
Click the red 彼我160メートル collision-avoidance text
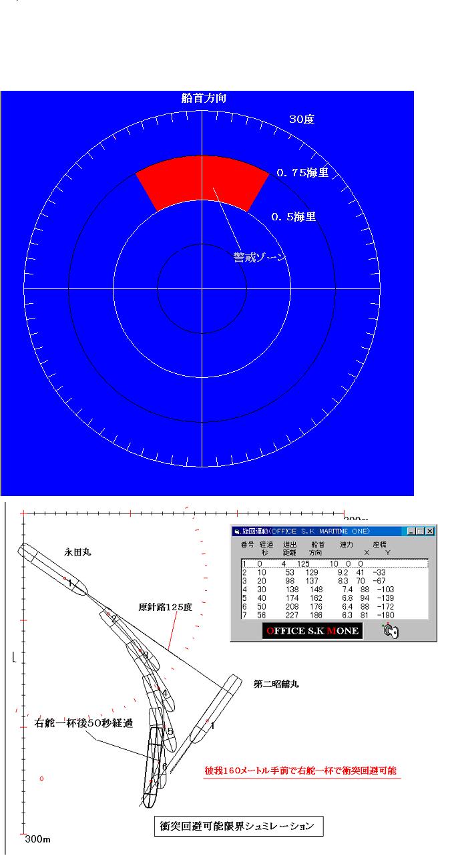click(301, 770)
